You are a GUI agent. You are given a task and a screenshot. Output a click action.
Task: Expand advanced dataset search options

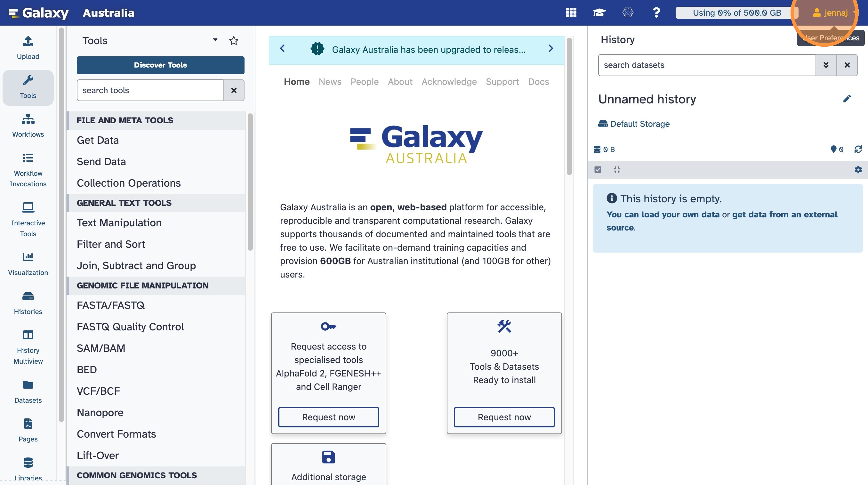tap(825, 65)
